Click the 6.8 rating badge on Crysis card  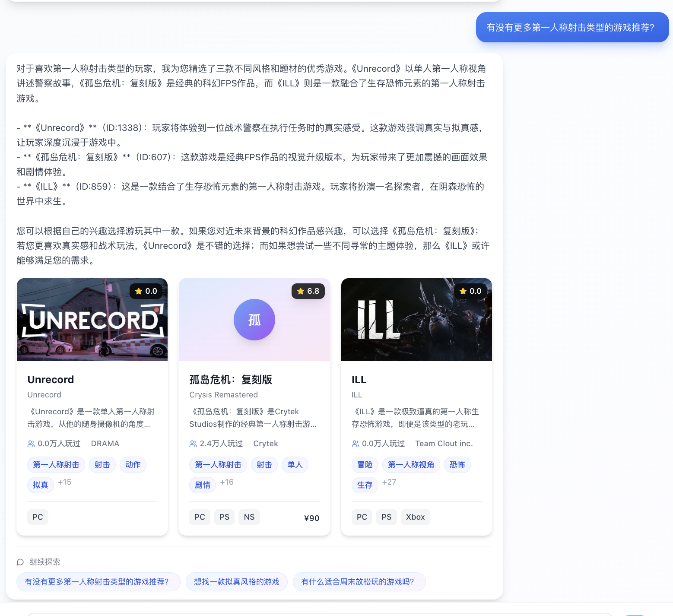click(x=308, y=291)
